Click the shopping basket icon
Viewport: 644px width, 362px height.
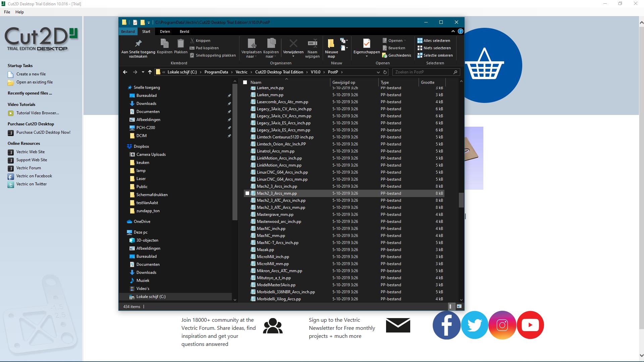pos(484,65)
